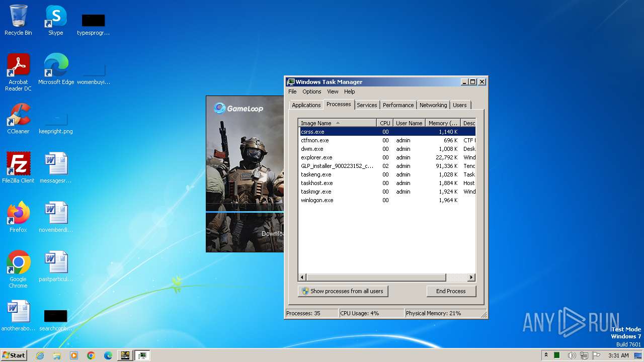Select the ctfmon.exe process row
644x362 pixels.
click(x=387, y=140)
